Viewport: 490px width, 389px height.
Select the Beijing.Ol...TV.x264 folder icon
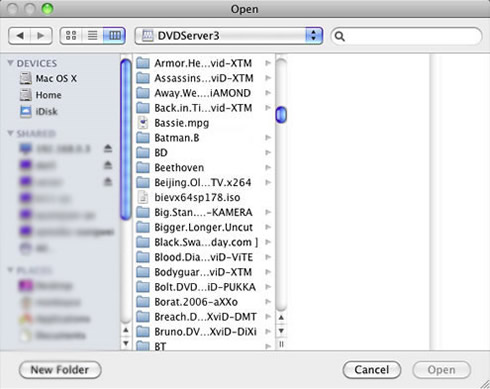point(143,182)
